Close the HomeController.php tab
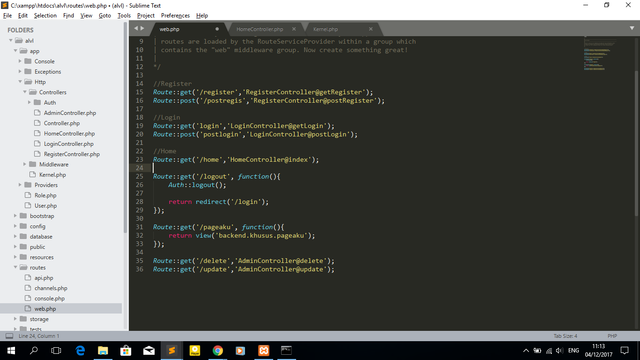The height and width of the screenshot is (360, 640). tap(294, 29)
